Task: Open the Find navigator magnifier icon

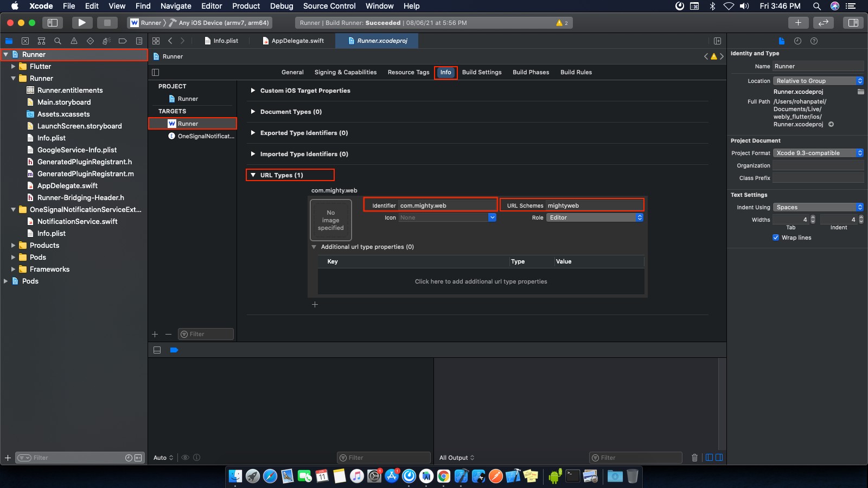Action: point(58,41)
